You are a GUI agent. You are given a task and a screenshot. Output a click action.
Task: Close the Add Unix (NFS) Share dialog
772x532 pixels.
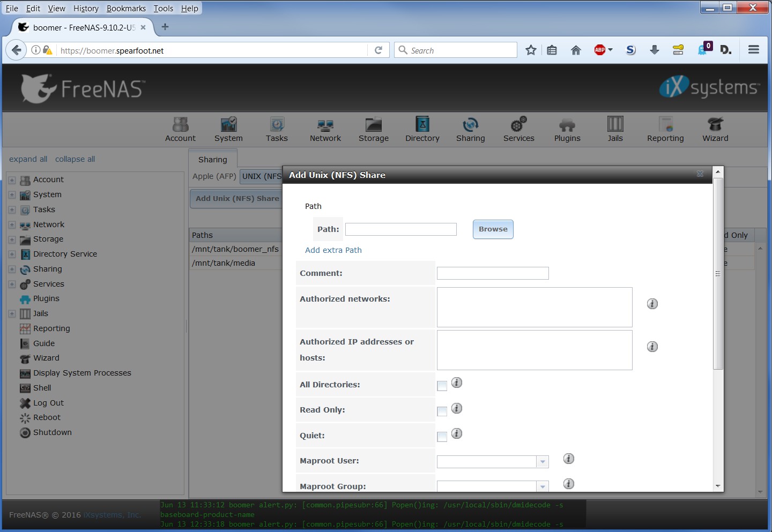click(x=700, y=174)
